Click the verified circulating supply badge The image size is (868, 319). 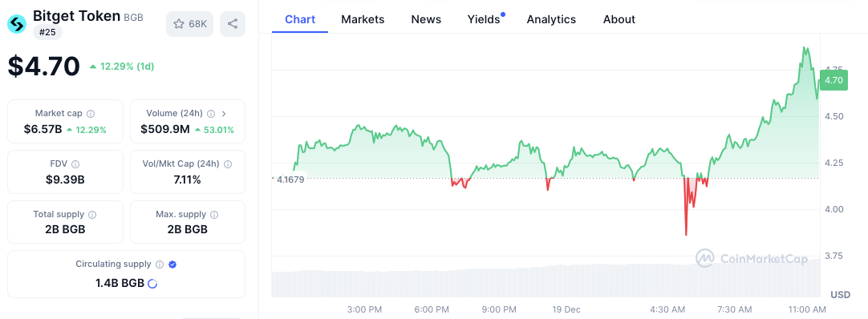tap(172, 264)
